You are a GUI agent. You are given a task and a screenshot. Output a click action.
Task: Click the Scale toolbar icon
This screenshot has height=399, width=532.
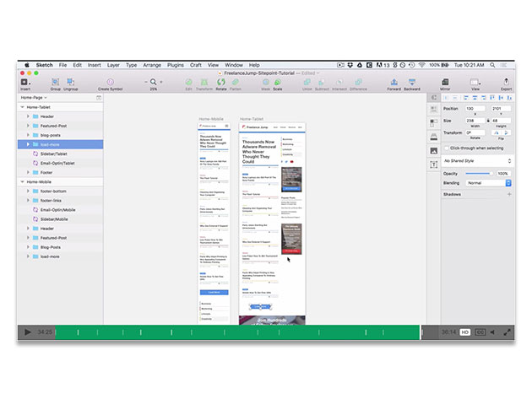tap(278, 82)
